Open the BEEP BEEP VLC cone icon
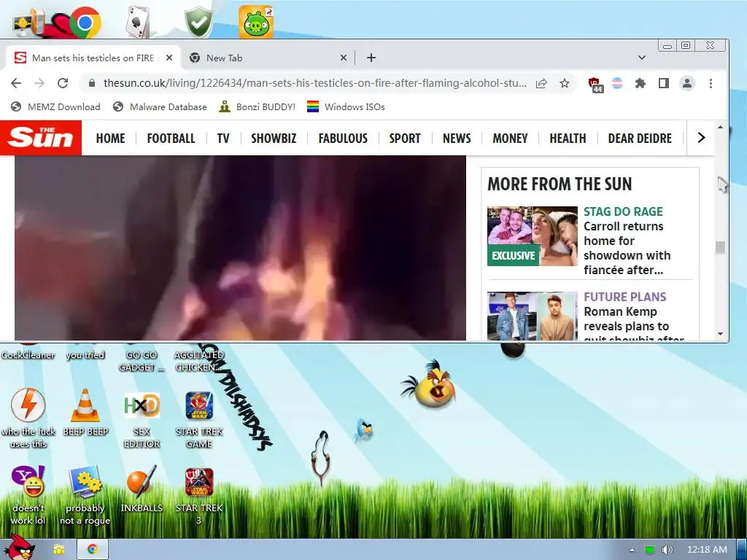The height and width of the screenshot is (560, 747). pyautogui.click(x=85, y=413)
